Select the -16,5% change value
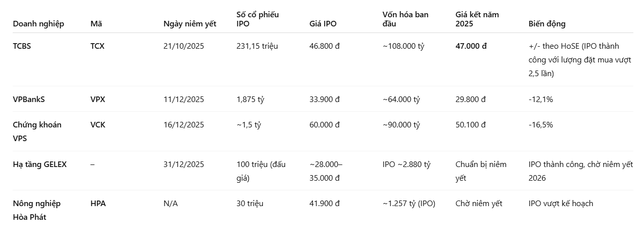Screen dimensions: 644x232 click(x=541, y=125)
